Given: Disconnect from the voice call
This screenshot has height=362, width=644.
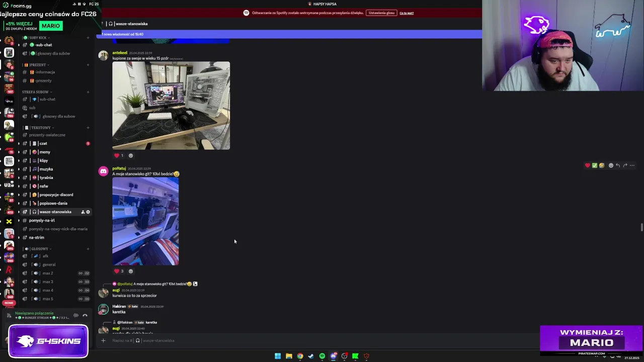Looking at the screenshot, I should [x=85, y=315].
